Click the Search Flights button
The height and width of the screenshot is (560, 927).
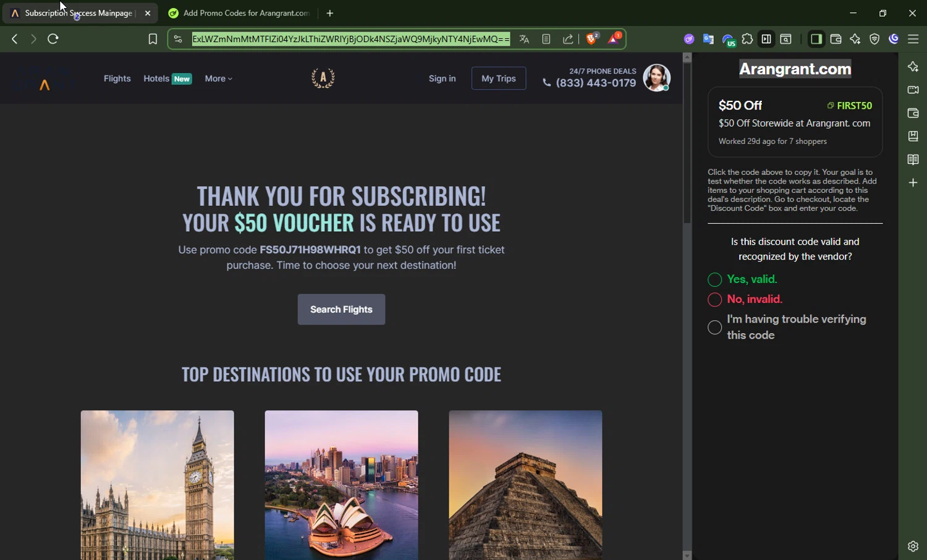pyautogui.click(x=341, y=309)
